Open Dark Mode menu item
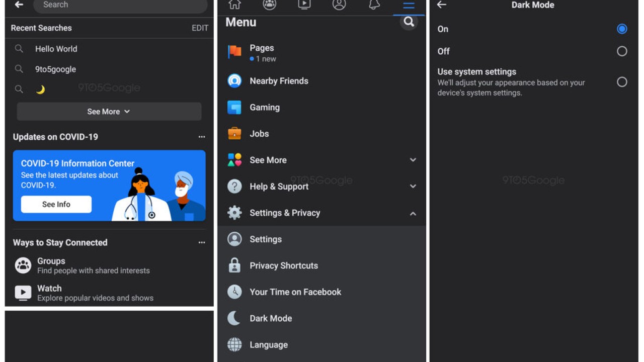This screenshot has height=362, width=644. 271,318
